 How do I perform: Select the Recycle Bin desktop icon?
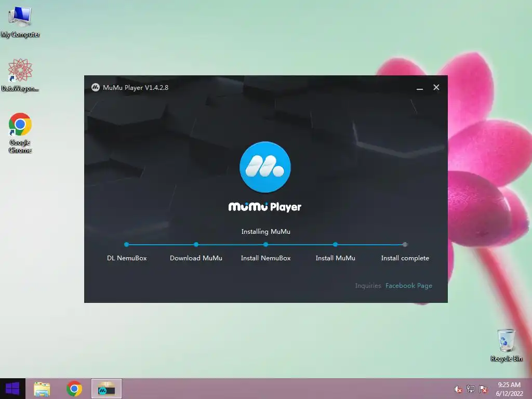(506, 345)
